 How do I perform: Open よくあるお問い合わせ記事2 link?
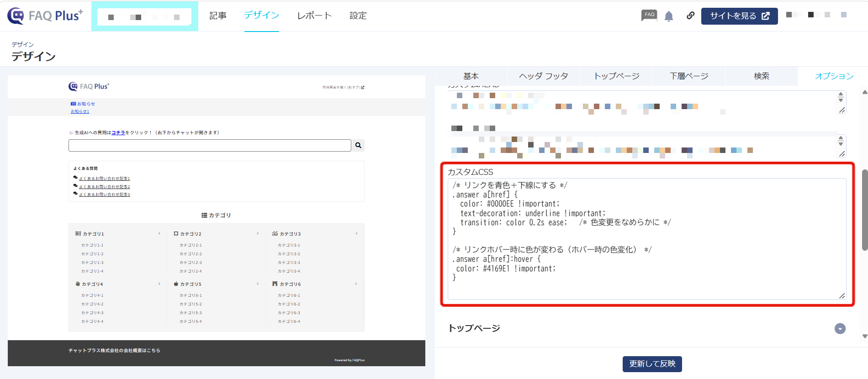pyautogui.click(x=104, y=187)
